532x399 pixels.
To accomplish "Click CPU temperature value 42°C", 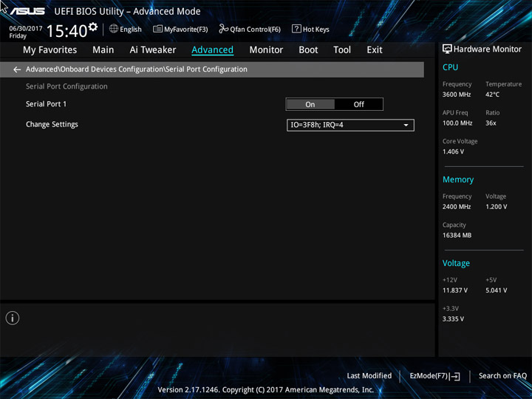I will pos(492,95).
